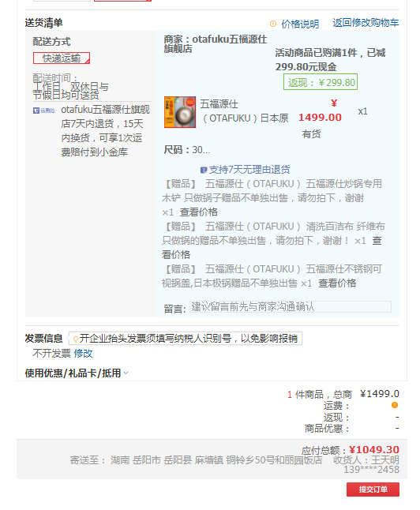420x510 pixels.
Task: View price of stainless steel lid gift
Action: [x=337, y=283]
